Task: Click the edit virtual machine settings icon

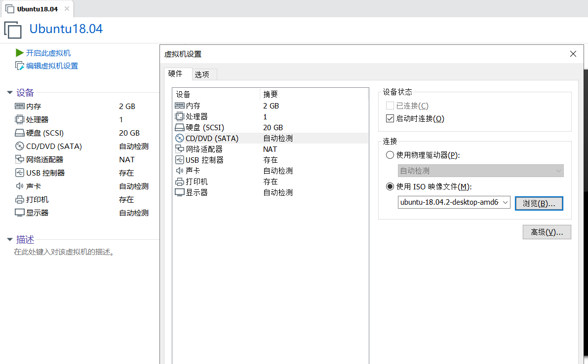Action: 19,66
